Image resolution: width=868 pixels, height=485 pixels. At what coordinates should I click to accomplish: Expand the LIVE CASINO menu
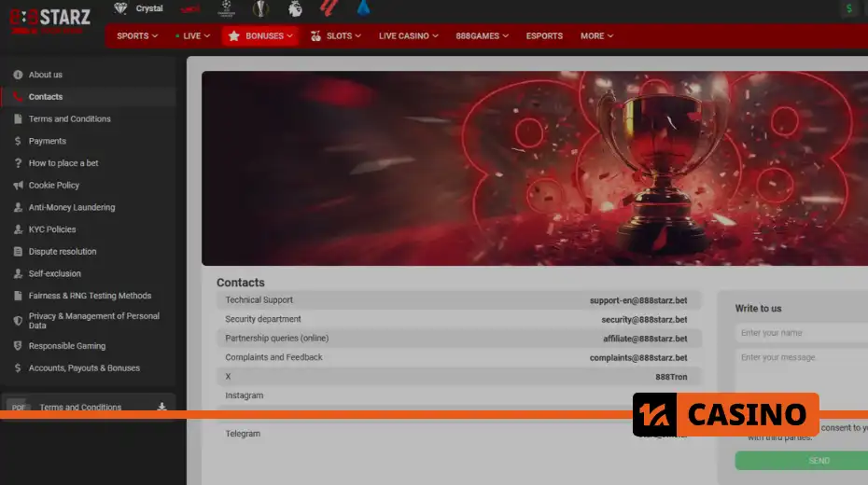coord(409,36)
